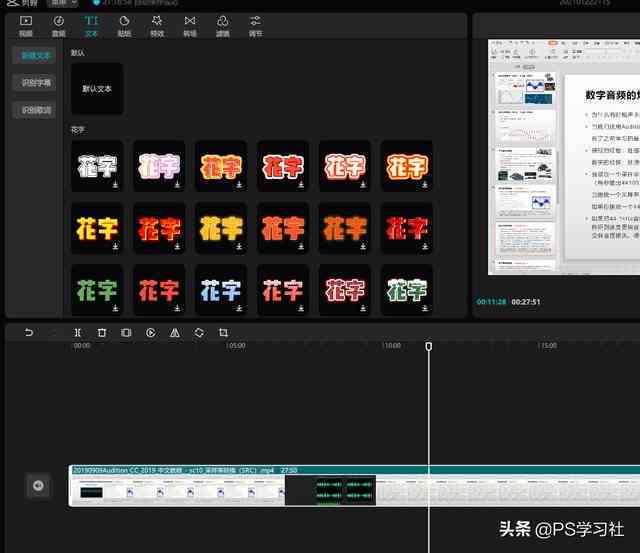Image resolution: width=640 pixels, height=553 pixels.
Task: Open the 贴纸 (Stickers) tab
Action: pyautogui.click(x=124, y=27)
